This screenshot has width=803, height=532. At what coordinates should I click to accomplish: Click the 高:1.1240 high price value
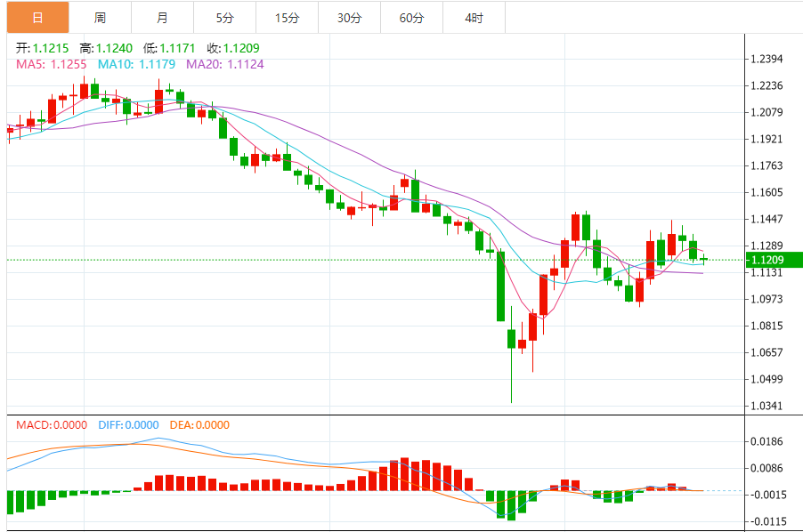106,49
